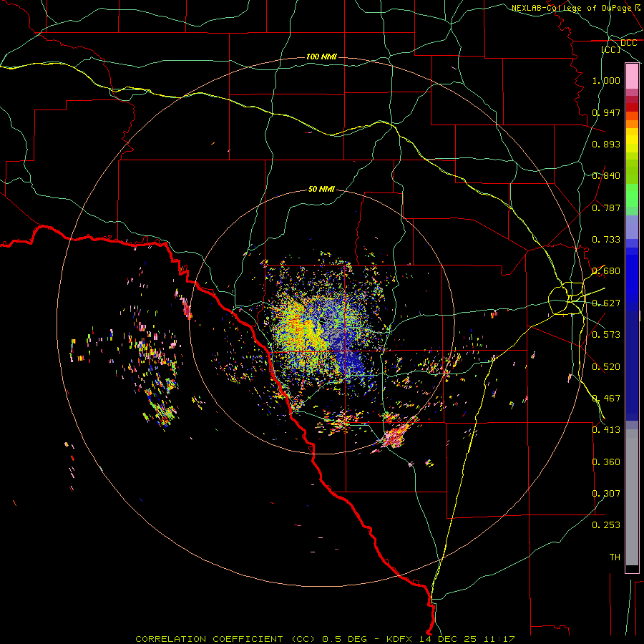This screenshot has height=644, width=644.
Task: Click the 0.253 color scale value
Action: [606, 525]
